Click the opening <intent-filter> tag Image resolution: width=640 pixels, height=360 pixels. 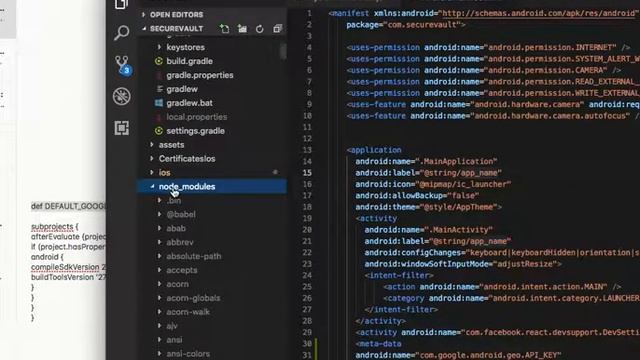399,276
